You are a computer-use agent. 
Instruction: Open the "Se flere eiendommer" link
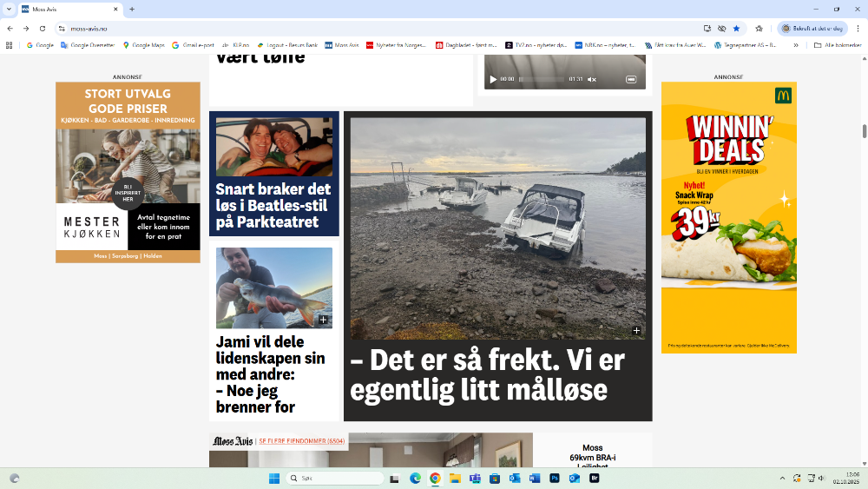click(x=300, y=441)
